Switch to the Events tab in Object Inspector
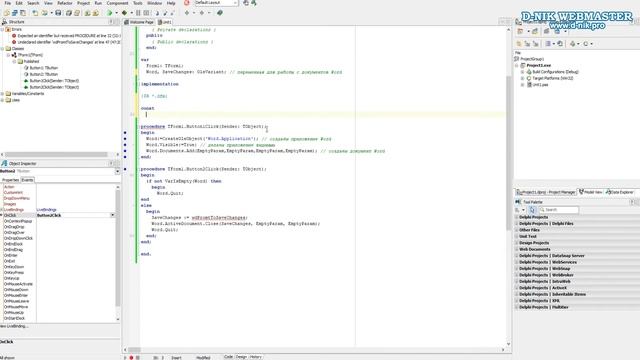 (x=27, y=180)
